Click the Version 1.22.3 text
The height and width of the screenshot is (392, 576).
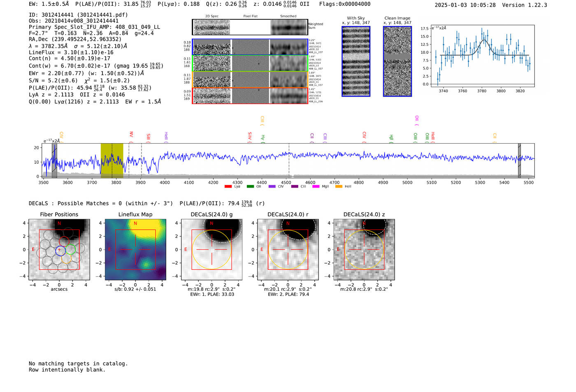tap(525, 5)
